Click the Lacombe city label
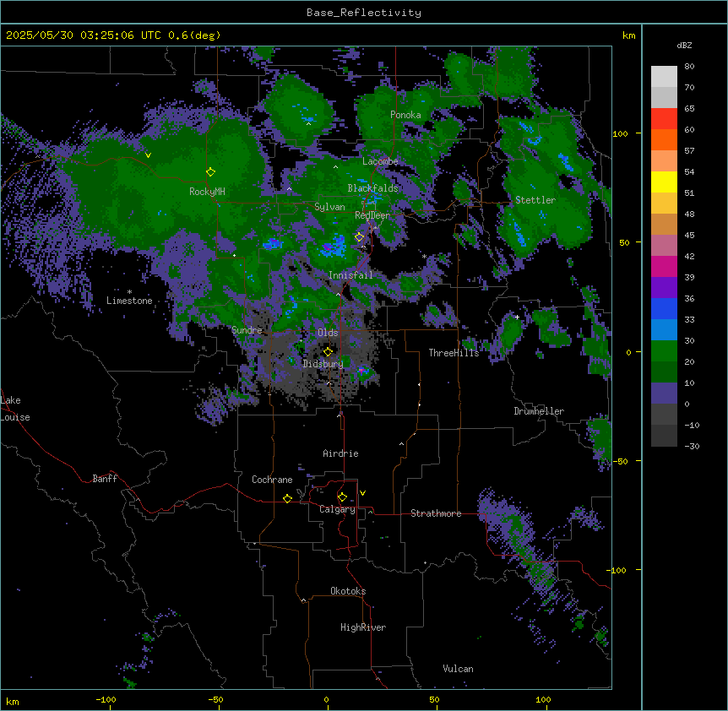728x711 pixels. tap(380, 161)
